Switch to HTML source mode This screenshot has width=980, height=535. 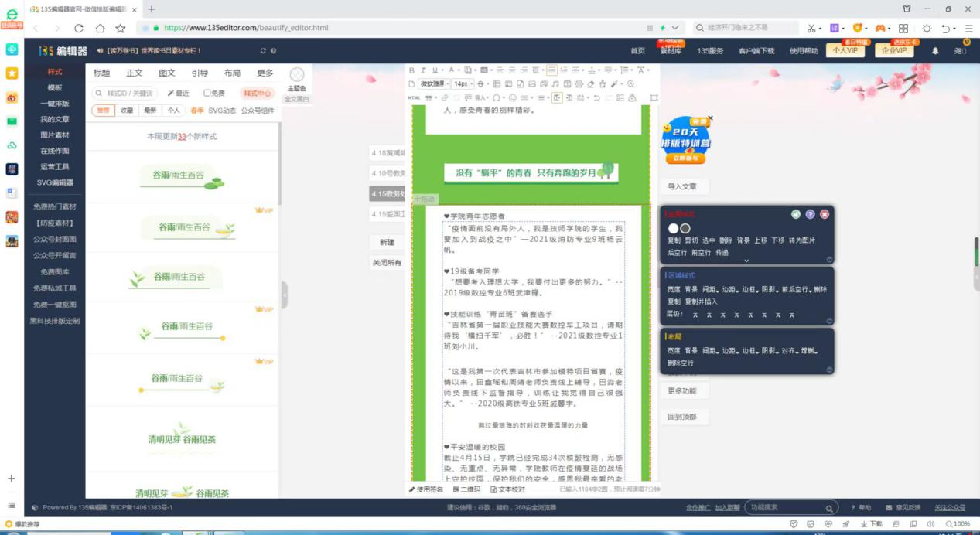[x=413, y=97]
